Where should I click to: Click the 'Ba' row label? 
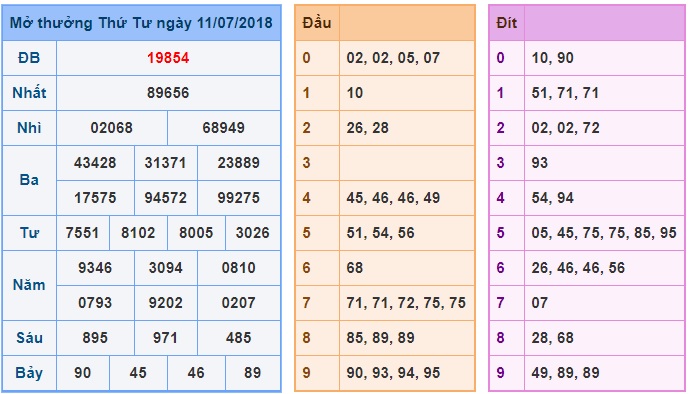click(29, 180)
